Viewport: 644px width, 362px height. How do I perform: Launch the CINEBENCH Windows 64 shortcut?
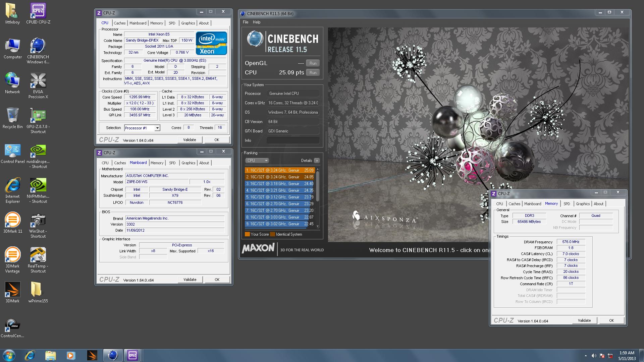38,51
